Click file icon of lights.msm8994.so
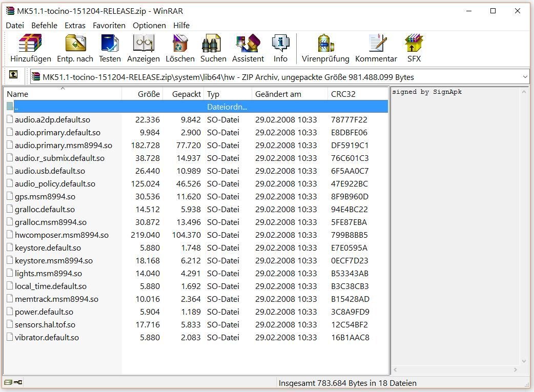The image size is (534, 392). tap(10, 273)
